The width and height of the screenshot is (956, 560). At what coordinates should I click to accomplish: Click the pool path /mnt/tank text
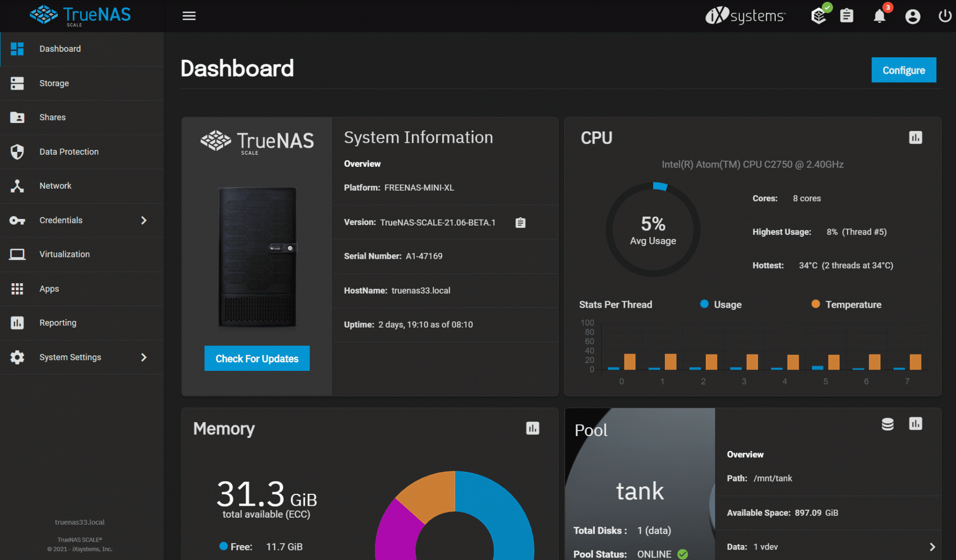(773, 478)
